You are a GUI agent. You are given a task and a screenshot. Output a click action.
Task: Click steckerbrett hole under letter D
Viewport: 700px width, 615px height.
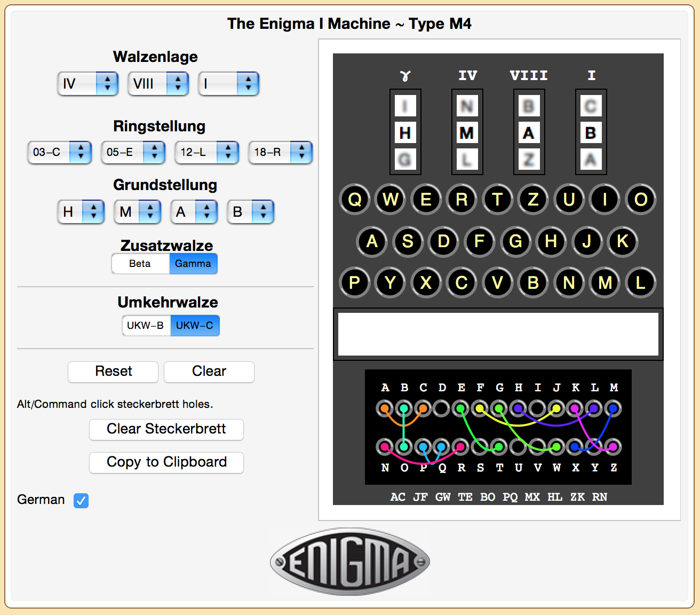tap(442, 409)
